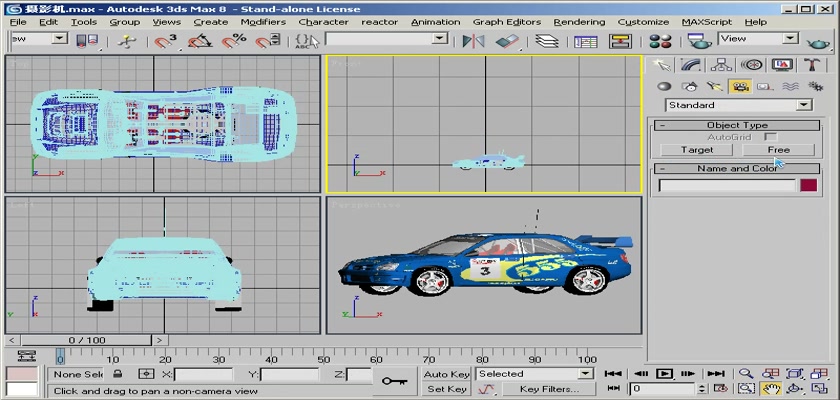Click the time slider left arrow
840x400 pixels.
tap(12, 340)
